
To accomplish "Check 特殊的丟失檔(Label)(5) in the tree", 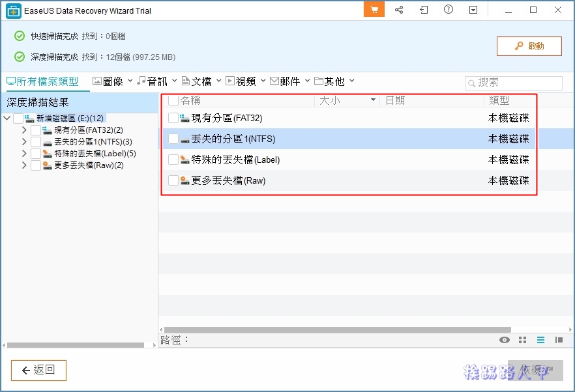I will (x=36, y=154).
